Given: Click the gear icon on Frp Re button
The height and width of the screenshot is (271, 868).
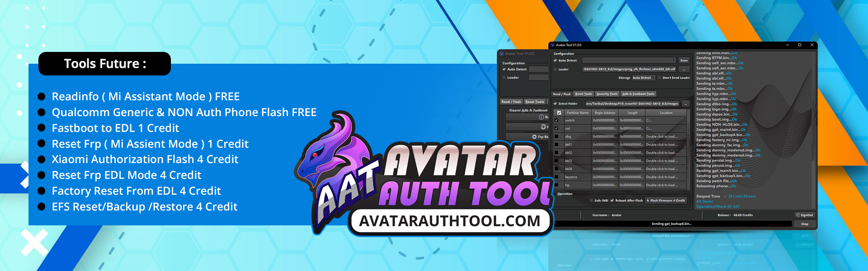Looking at the screenshot, I should 534,136.
